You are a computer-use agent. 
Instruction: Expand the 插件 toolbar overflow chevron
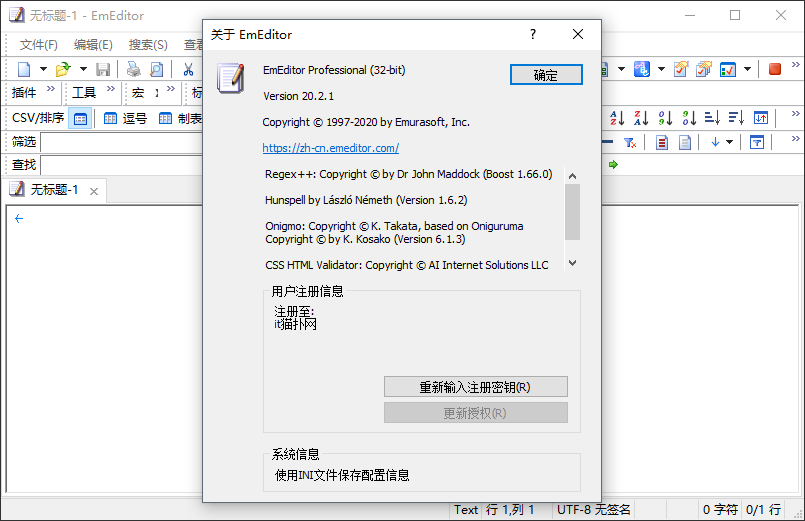click(x=51, y=89)
